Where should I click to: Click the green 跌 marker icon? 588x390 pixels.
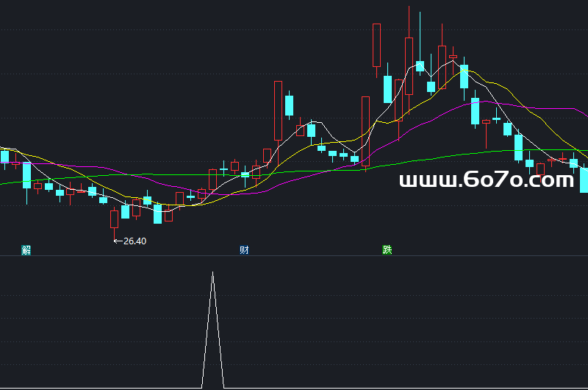click(387, 250)
